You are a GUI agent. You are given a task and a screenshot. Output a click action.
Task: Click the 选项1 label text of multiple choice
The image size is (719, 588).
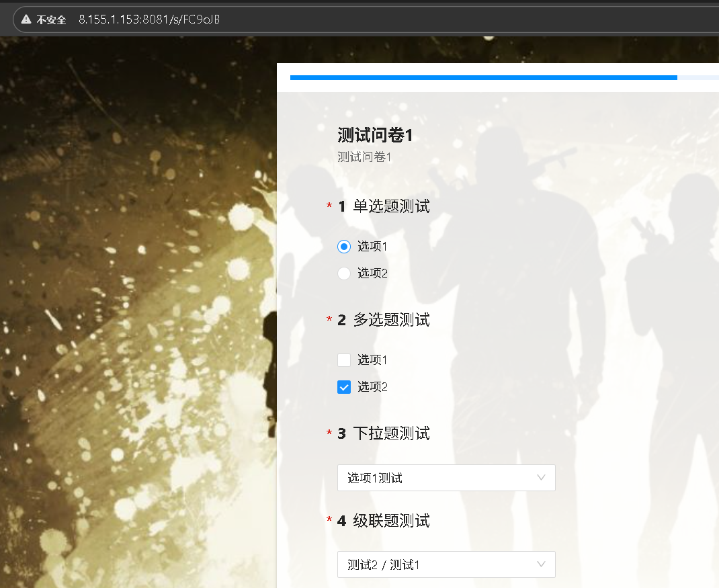372,360
